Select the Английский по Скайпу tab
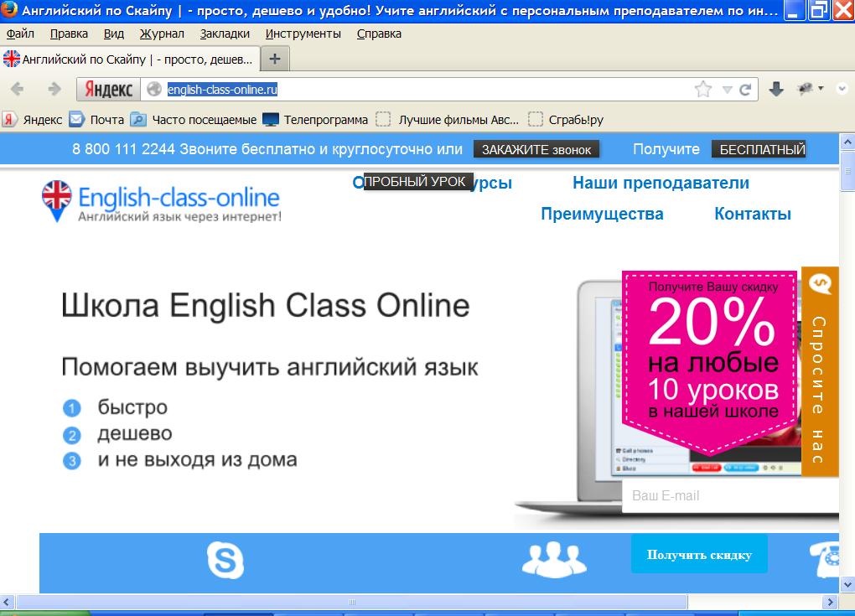The width and height of the screenshot is (855, 616). pos(129,59)
